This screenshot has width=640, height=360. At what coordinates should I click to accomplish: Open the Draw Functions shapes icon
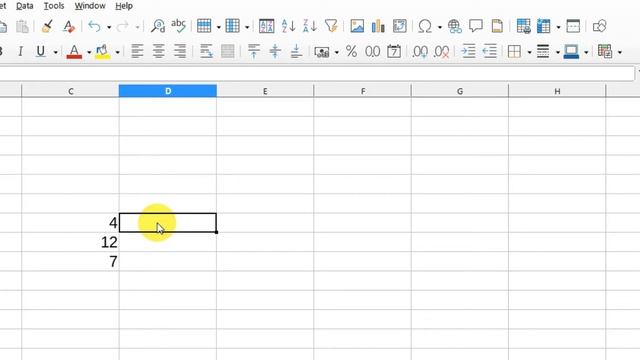click(599, 26)
